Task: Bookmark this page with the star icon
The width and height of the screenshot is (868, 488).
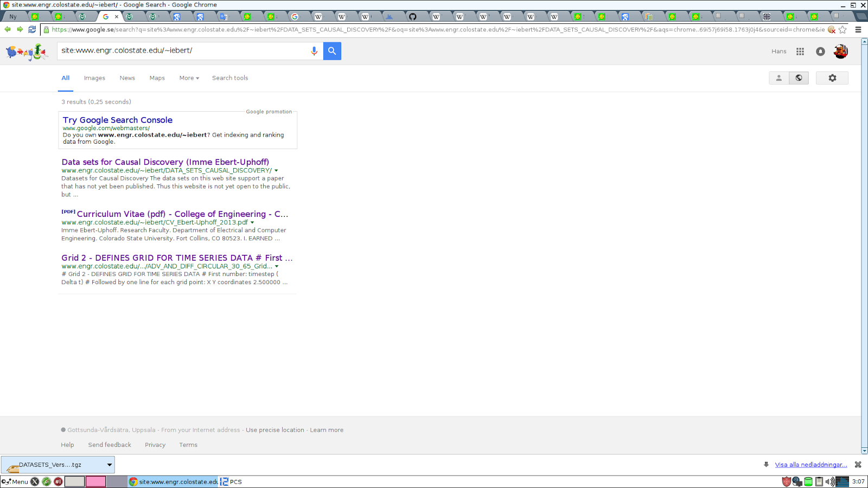Action: coord(843,30)
